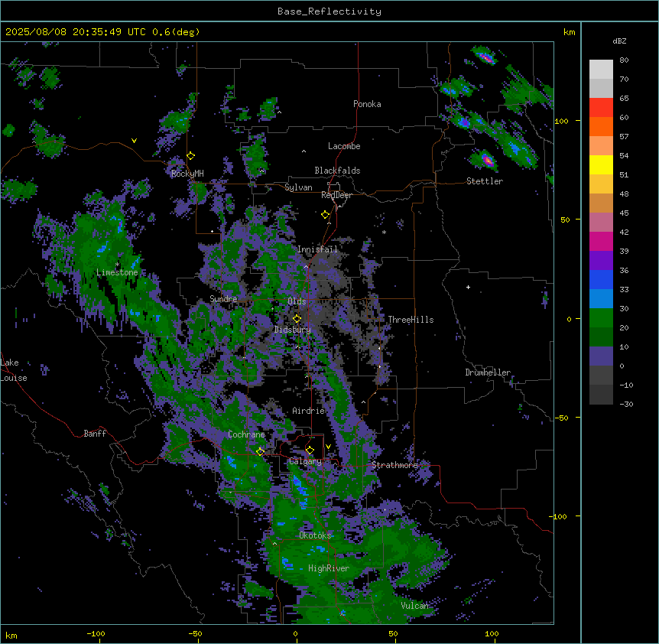Select the RedDeer city label
Screen dimensions: 659x644
pos(336,195)
